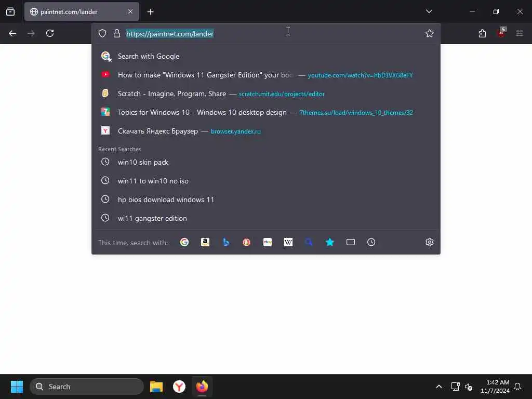The height and width of the screenshot is (399, 532).
Task: Search this time with Wikipedia
Action: pos(288,242)
